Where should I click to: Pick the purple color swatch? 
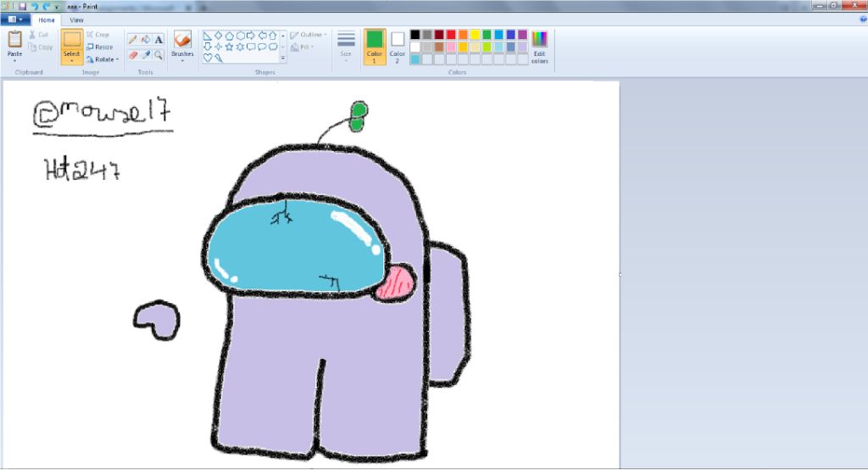click(x=522, y=35)
